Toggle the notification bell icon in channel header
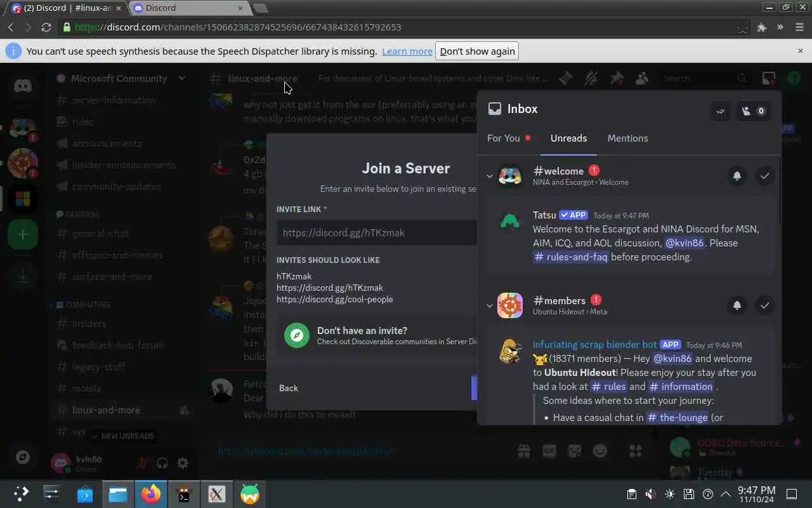The width and height of the screenshot is (812, 508). (x=591, y=78)
